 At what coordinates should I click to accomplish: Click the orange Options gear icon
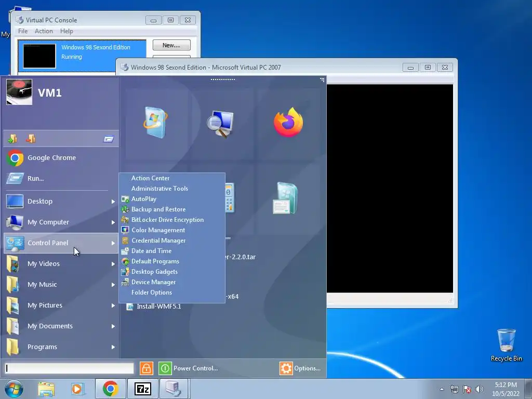click(286, 368)
